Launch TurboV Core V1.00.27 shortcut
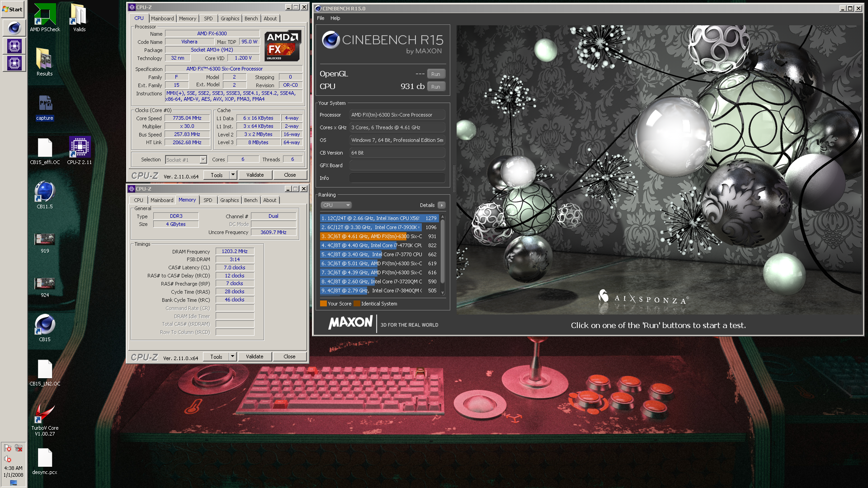Screen dimensions: 868x488 [45, 419]
